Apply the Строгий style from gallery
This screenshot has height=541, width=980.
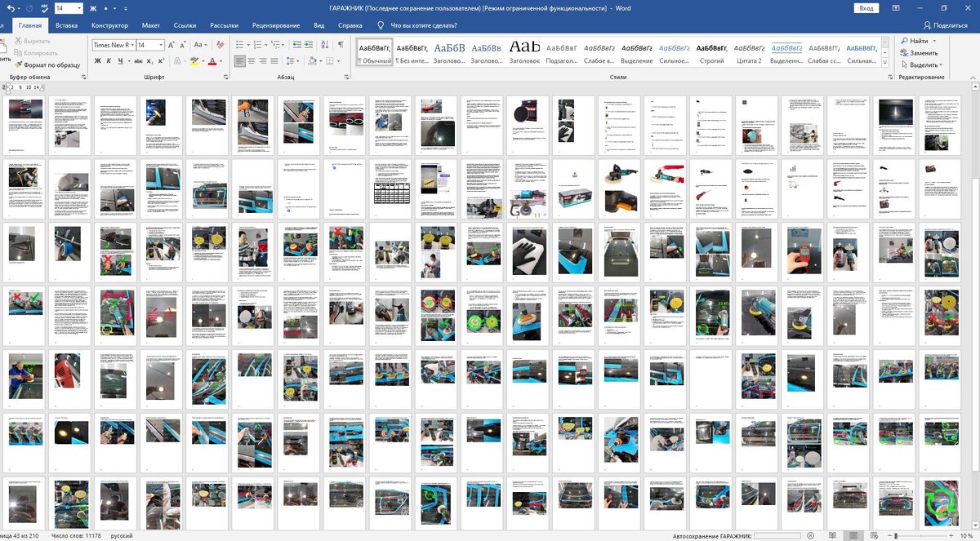(711, 54)
